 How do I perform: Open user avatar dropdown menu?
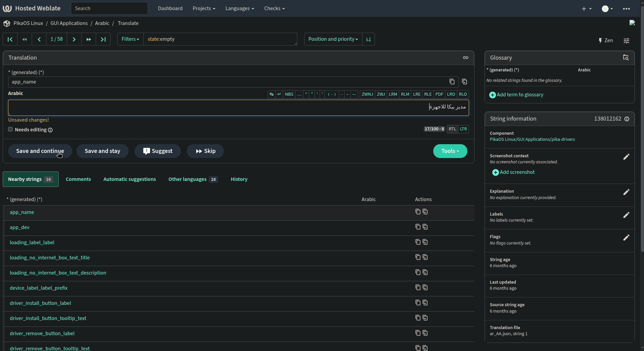607,8
